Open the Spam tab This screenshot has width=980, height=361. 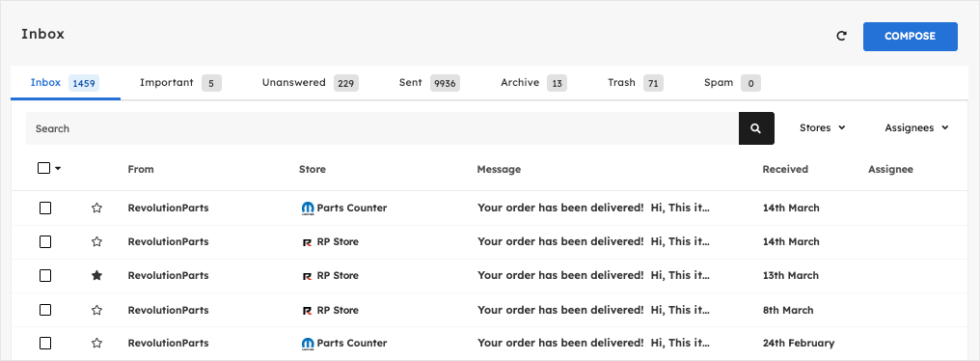tap(732, 83)
